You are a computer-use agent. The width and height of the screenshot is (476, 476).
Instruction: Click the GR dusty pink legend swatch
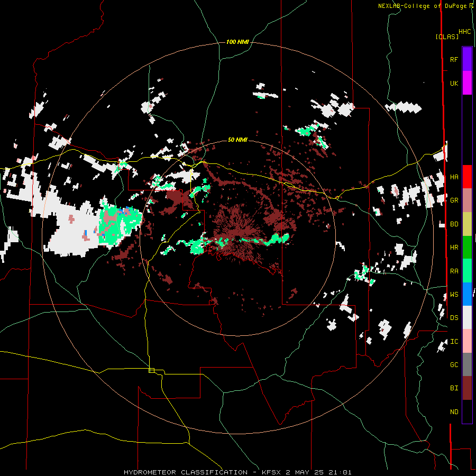click(x=467, y=200)
